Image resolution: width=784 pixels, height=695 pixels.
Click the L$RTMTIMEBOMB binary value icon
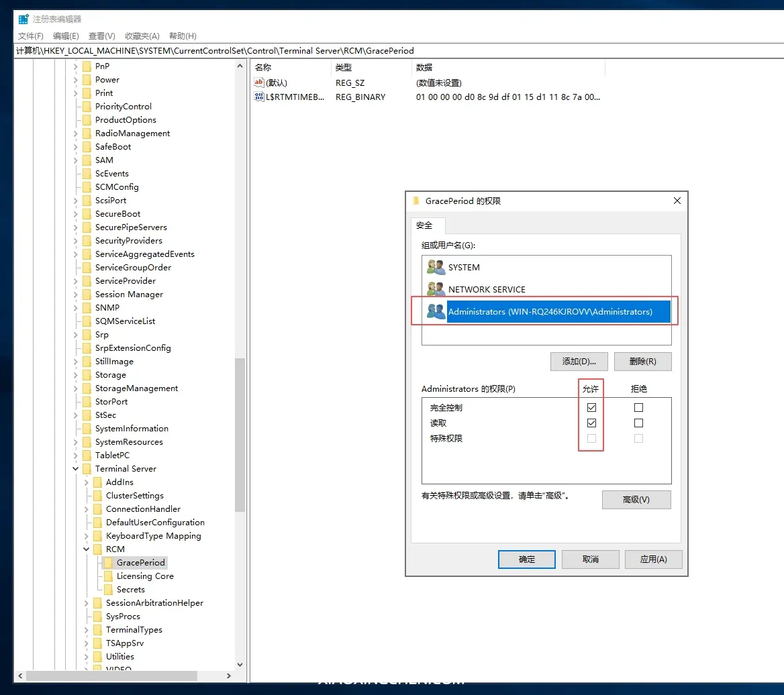point(259,97)
